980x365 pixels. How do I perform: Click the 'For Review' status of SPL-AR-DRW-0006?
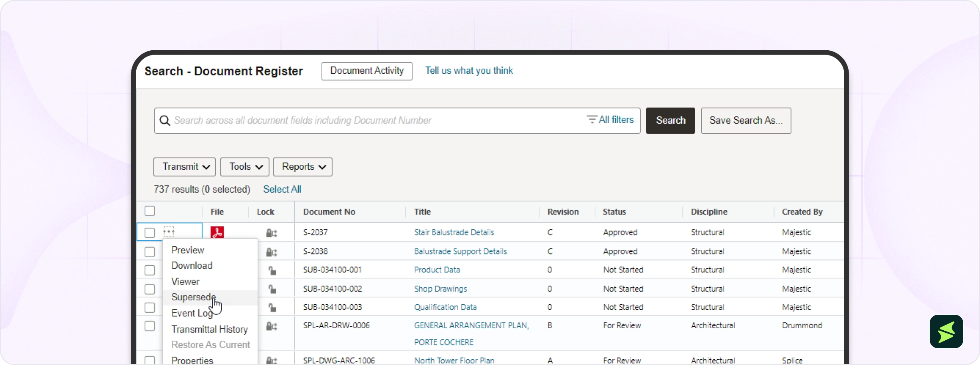[622, 326]
